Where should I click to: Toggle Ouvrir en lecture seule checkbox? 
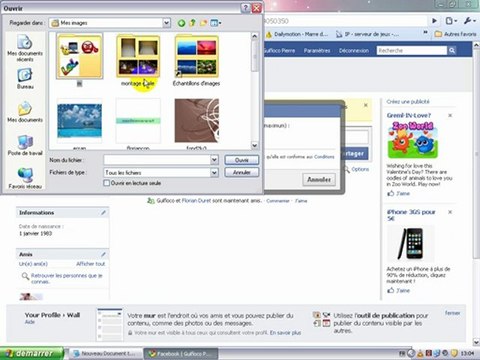tap(107, 183)
